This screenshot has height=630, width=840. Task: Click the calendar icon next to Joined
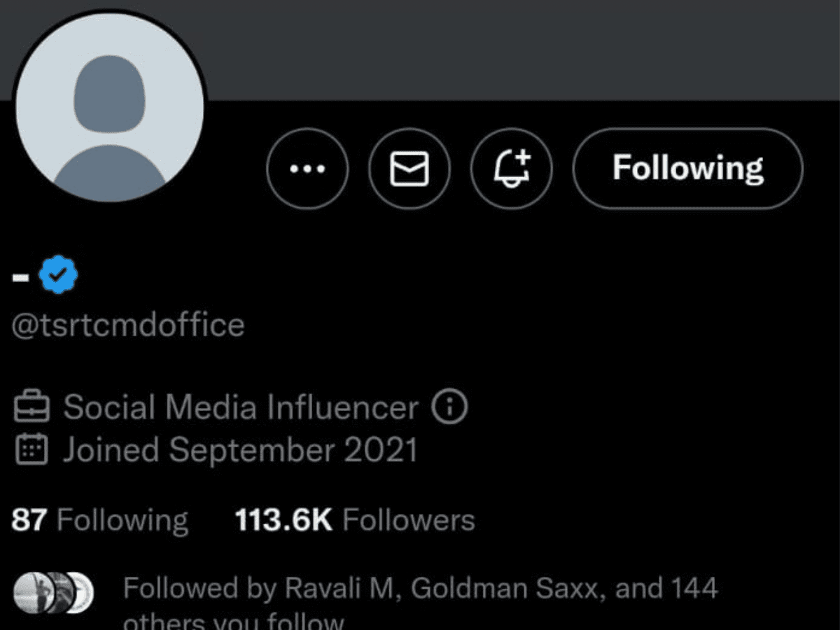pos(32,450)
